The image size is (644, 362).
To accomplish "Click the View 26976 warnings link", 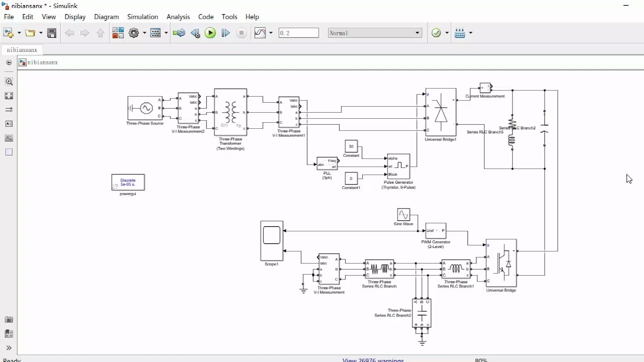I will pyautogui.click(x=373, y=360).
